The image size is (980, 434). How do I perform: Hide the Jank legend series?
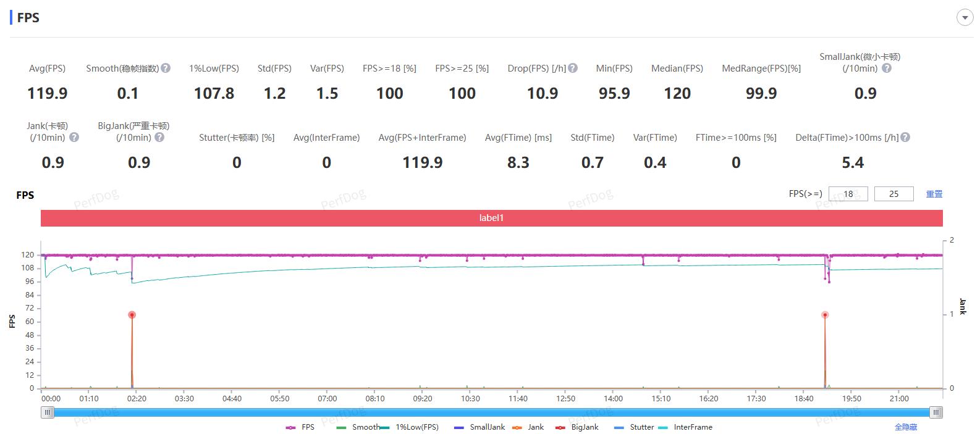point(529,427)
